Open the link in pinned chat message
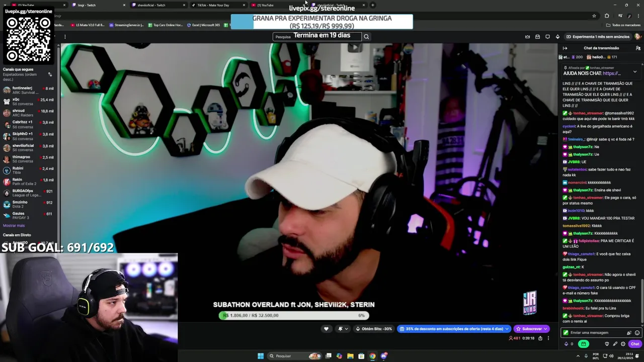644x362 pixels. [x=612, y=73]
